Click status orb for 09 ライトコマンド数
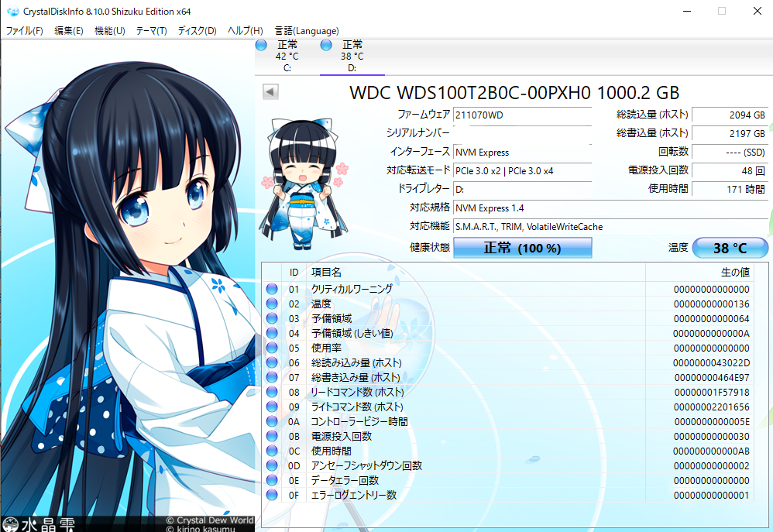The width and height of the screenshot is (773, 532). [272, 407]
